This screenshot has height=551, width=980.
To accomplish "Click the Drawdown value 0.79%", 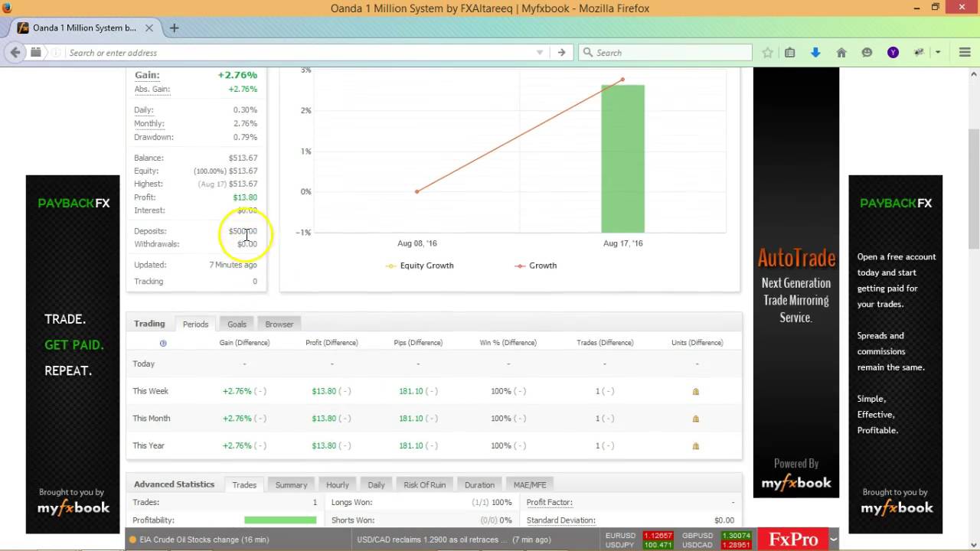I will (245, 138).
